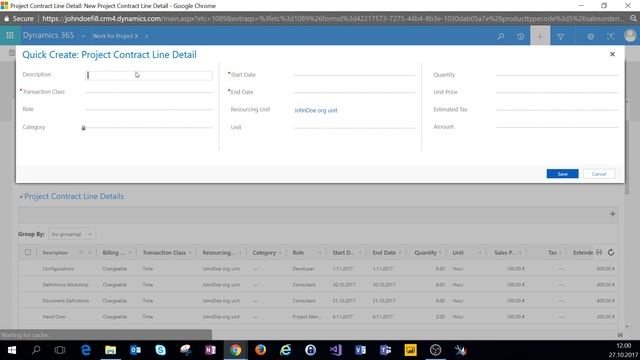Click the save icon in the grid header
This screenshot has height=360, width=640.
599,253
